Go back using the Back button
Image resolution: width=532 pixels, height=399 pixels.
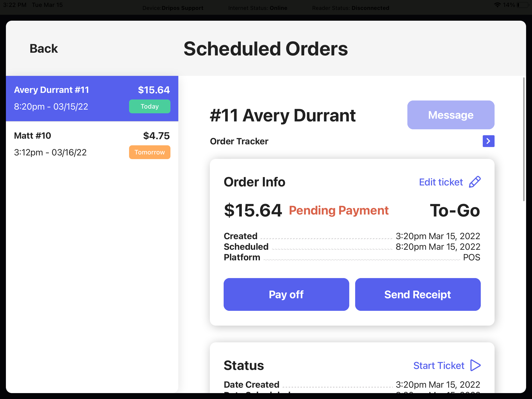[44, 49]
